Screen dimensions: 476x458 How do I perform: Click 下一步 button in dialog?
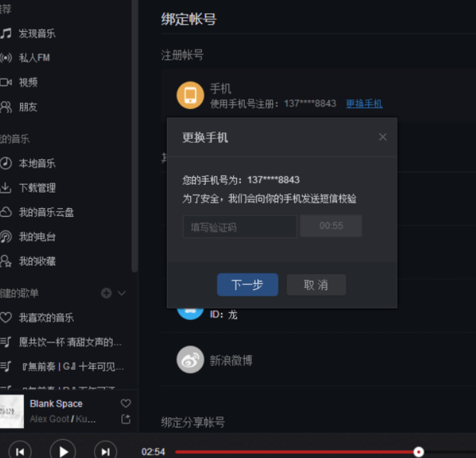[x=247, y=285]
